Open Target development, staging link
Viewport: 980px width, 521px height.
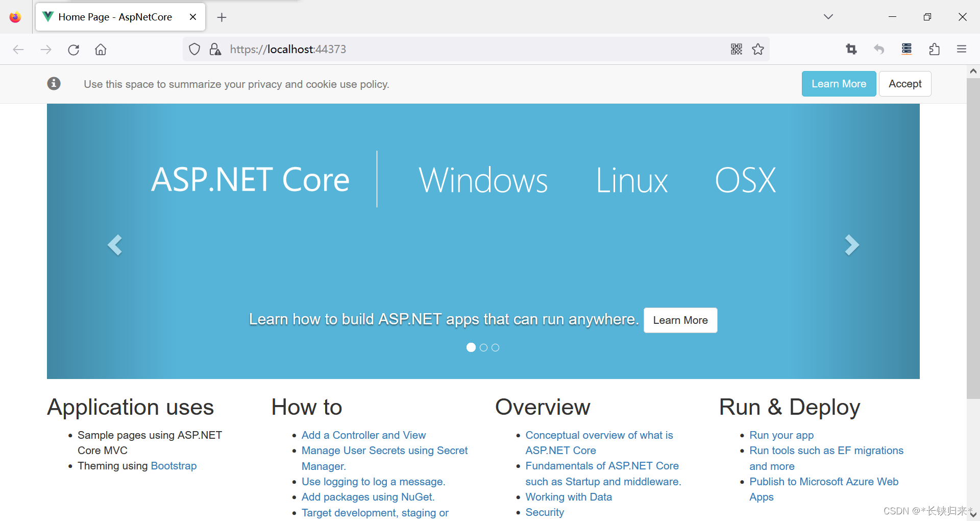point(375,513)
